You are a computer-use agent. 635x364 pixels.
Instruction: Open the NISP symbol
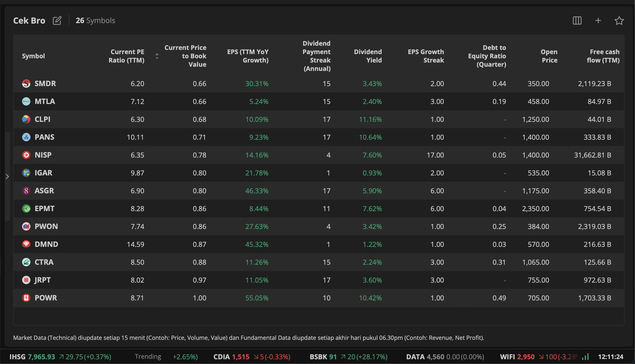coord(43,155)
